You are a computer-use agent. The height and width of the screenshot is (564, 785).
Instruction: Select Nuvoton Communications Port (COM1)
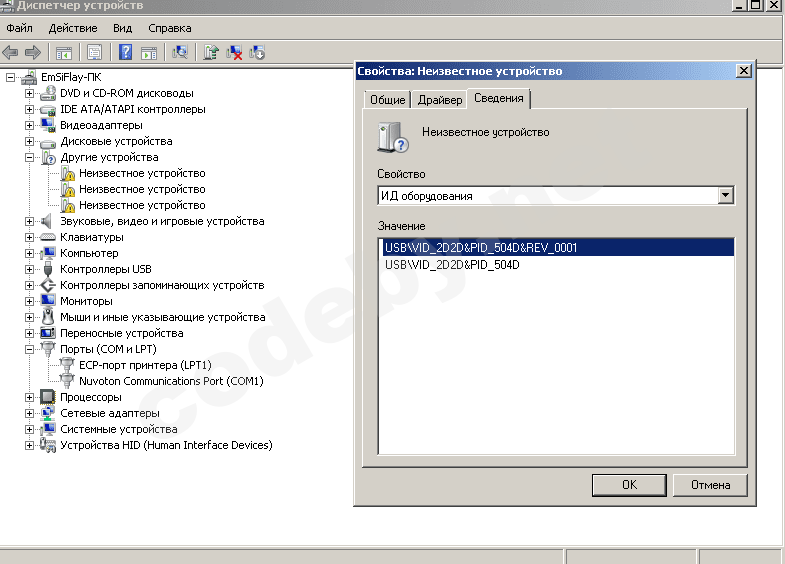point(171,381)
